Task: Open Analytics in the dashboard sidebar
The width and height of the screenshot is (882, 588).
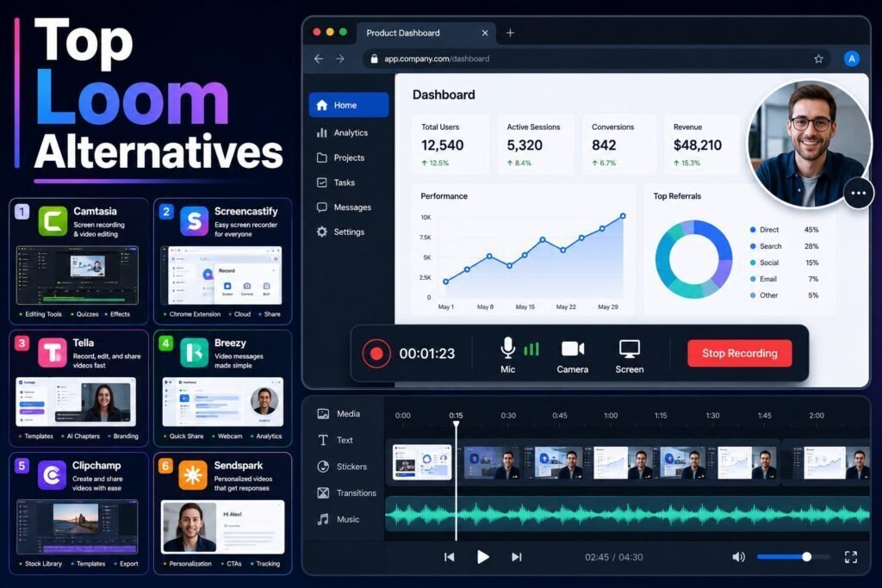Action: coord(342,133)
